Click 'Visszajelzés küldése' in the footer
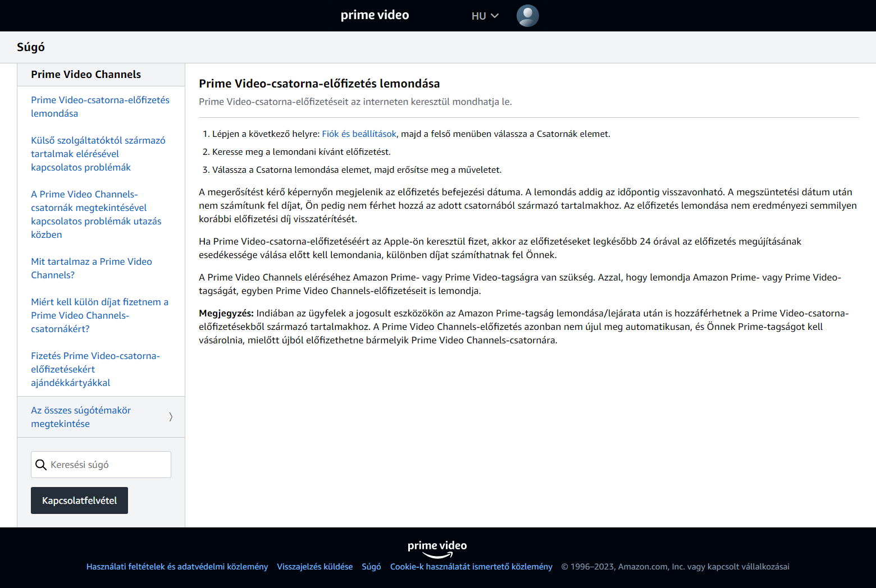876x588 pixels. (x=314, y=567)
